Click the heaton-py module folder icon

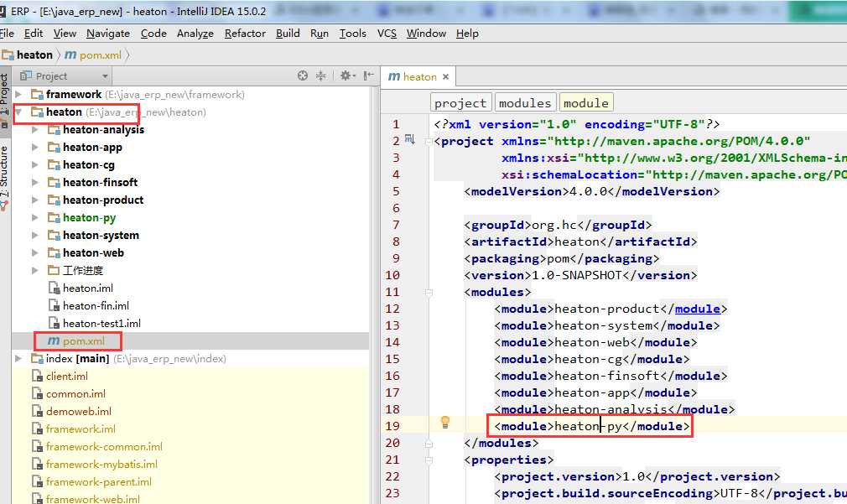tap(54, 218)
